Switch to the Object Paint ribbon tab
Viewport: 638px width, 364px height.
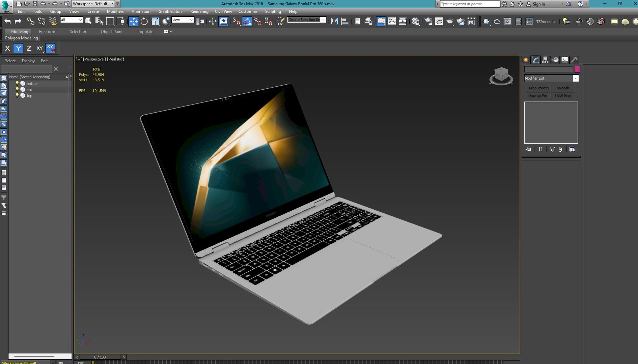coord(112,31)
